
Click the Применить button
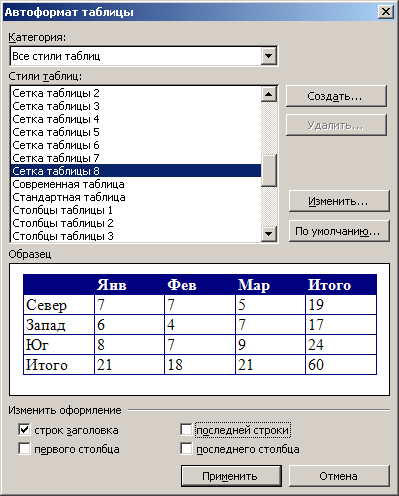(x=231, y=476)
